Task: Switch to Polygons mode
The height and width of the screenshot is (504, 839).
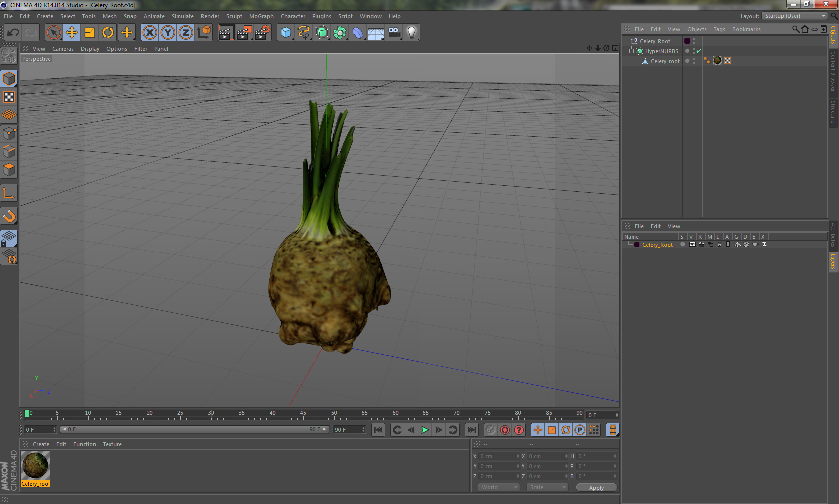Action: tap(9, 170)
